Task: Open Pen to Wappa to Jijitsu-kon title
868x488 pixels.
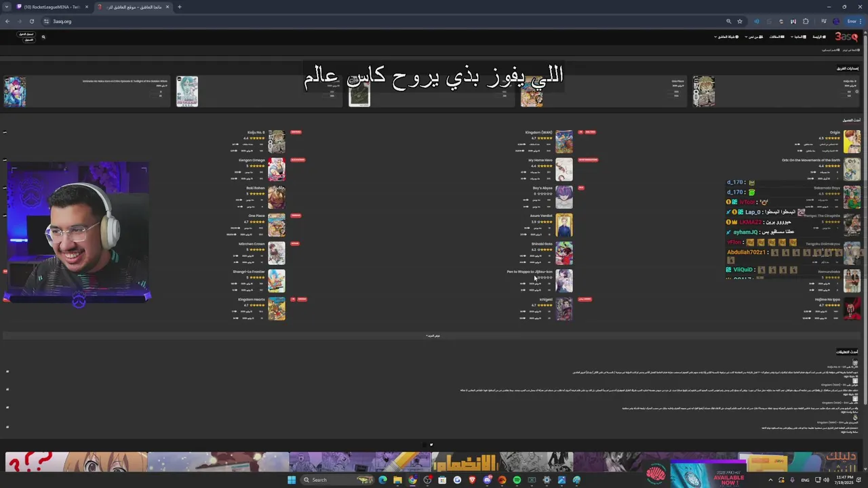Action: pyautogui.click(x=530, y=271)
